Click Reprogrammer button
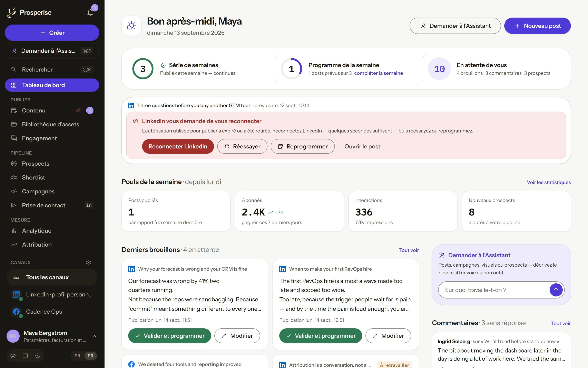This screenshot has height=368, width=588. [303, 146]
